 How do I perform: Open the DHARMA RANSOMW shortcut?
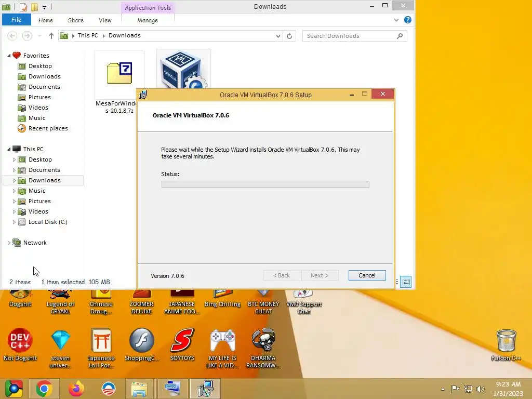[263, 349]
